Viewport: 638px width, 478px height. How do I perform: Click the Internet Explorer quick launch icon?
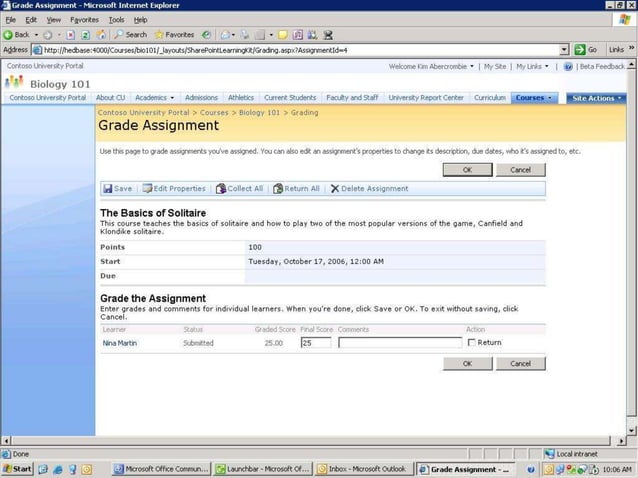point(58,469)
